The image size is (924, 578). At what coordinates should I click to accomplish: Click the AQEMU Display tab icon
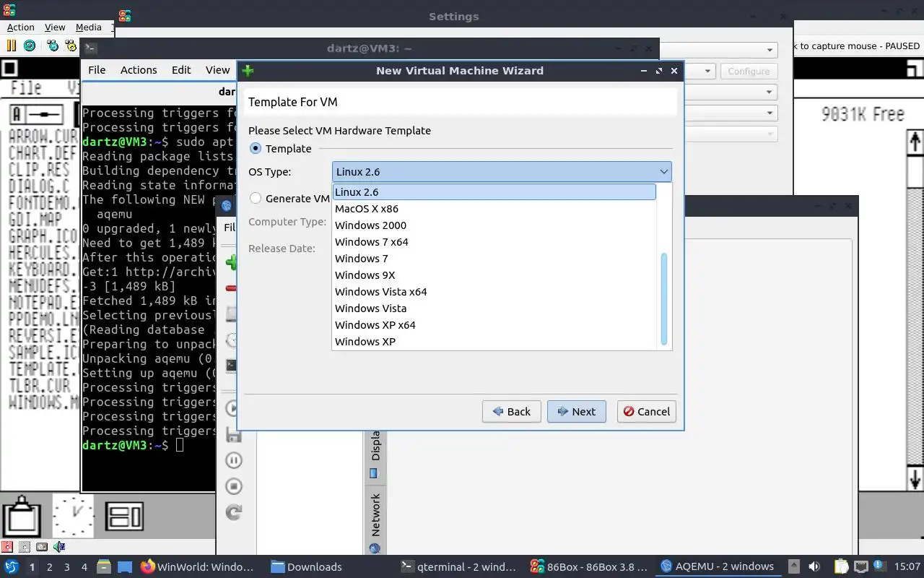(x=374, y=473)
